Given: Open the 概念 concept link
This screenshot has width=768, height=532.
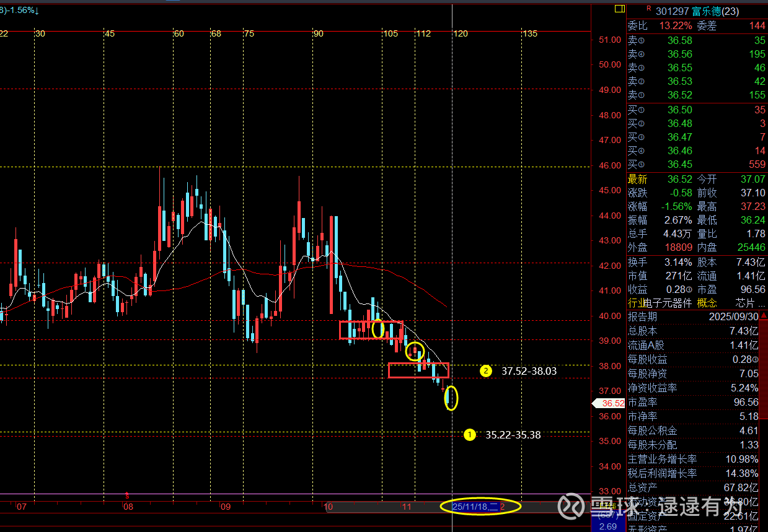Looking at the screenshot, I should pyautogui.click(x=707, y=303).
